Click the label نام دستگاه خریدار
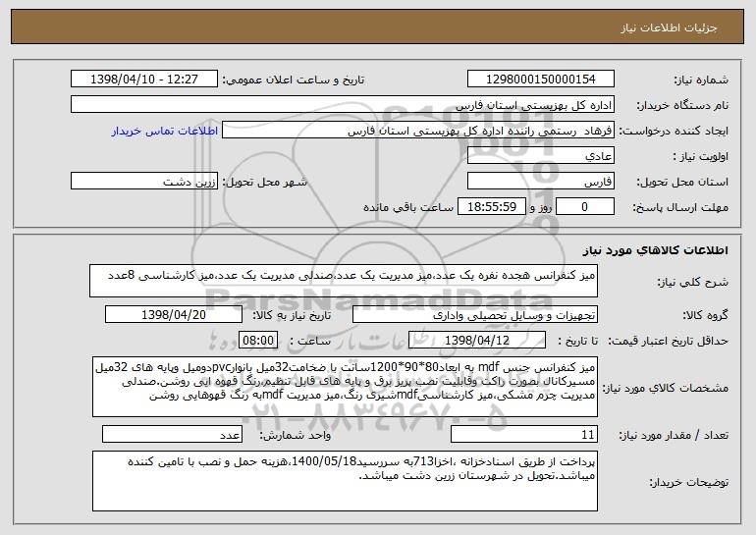Viewport: 756px width, 535px height. click(682, 105)
